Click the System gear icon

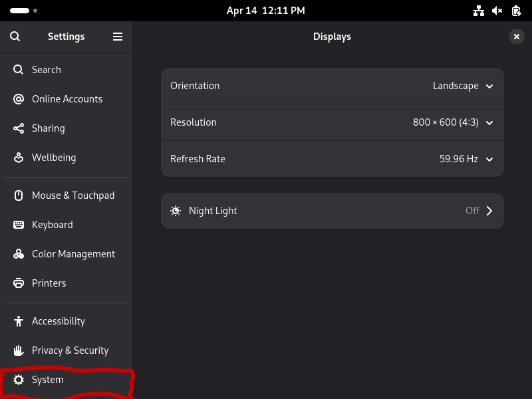pos(19,380)
